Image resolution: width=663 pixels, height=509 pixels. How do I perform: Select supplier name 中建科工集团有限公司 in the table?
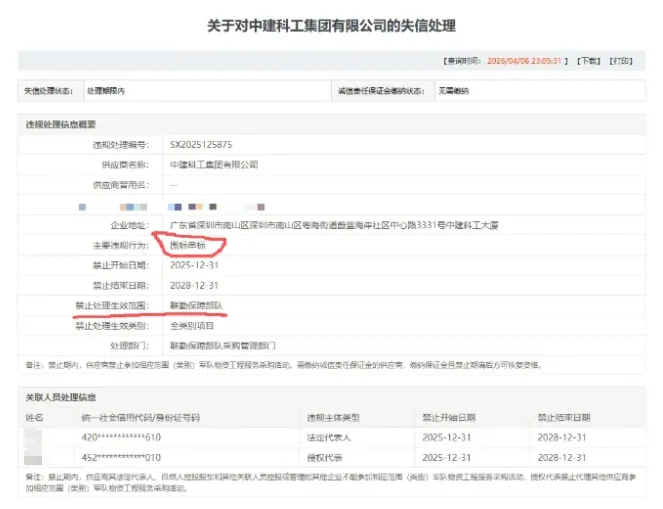pyautogui.click(x=214, y=165)
